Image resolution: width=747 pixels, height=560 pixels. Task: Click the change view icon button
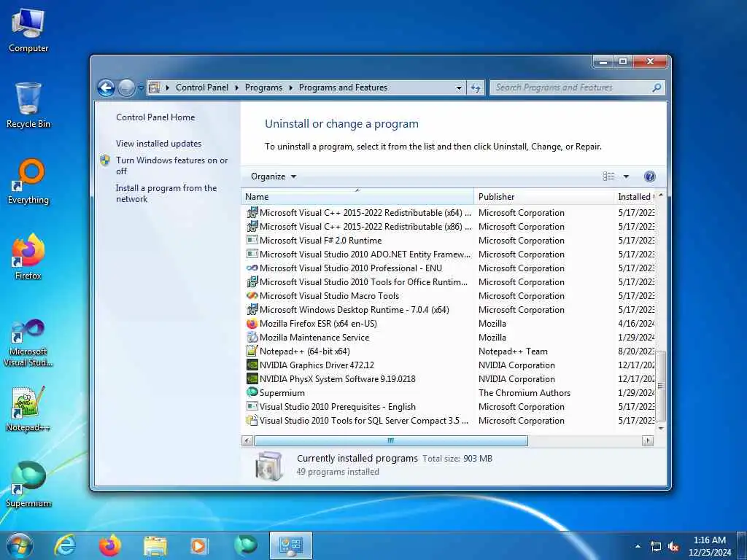coord(609,176)
